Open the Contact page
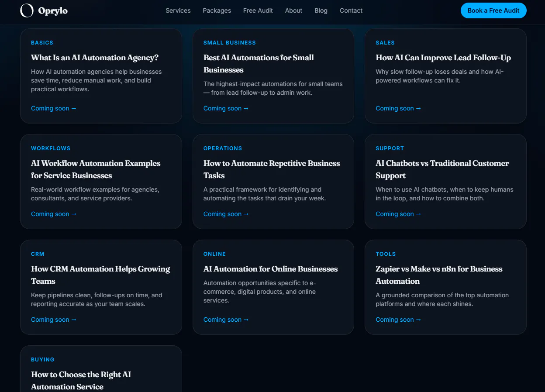This screenshot has height=392, width=545. [351, 10]
